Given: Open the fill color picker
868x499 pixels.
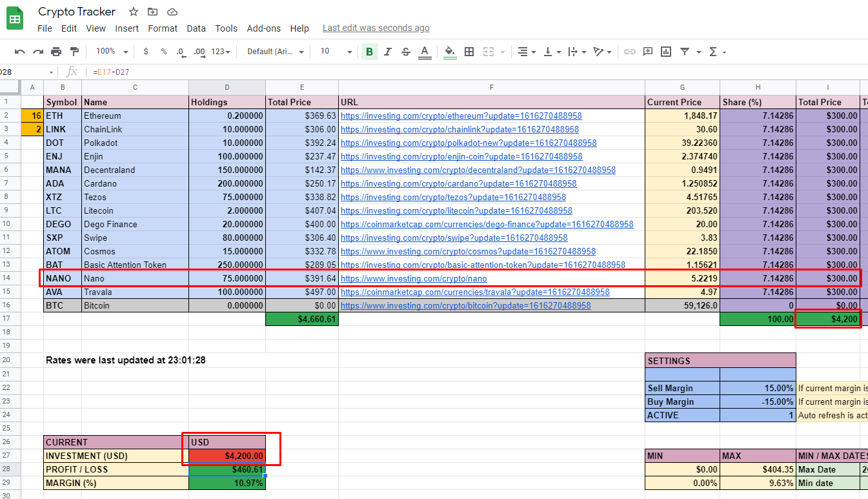Looking at the screenshot, I should 450,52.
